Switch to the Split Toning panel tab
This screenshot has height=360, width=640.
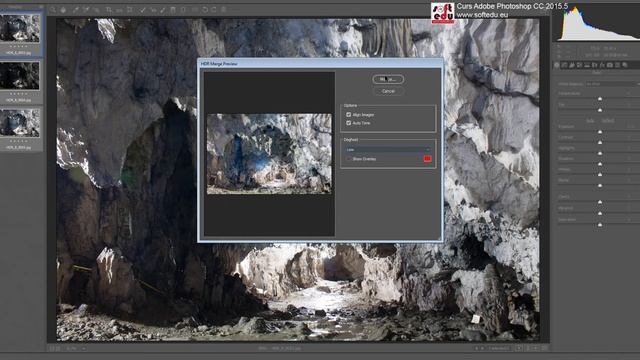[x=587, y=65]
